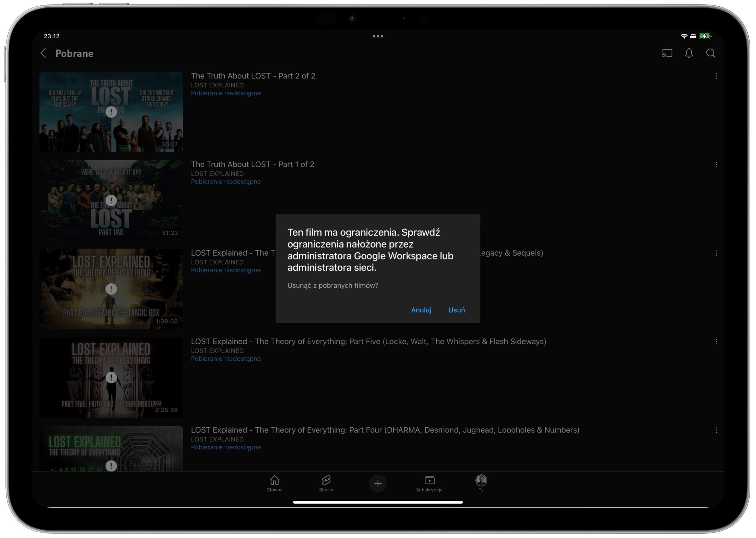Screen dimensions: 756x538
Task: Tap LOST EXPLAINED channel under Part Five
Action: (217, 351)
